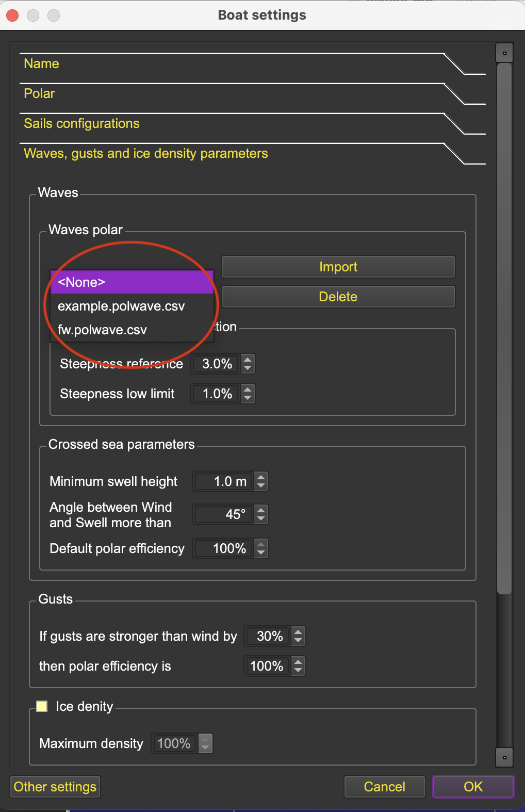
Task: Click the Import waves polar button
Action: coord(338,267)
